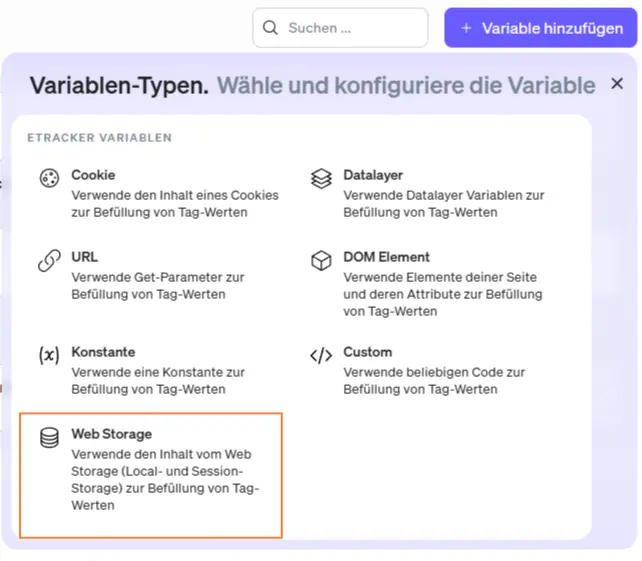
Task: Choose the DOM Element variable title
Action: [387, 257]
